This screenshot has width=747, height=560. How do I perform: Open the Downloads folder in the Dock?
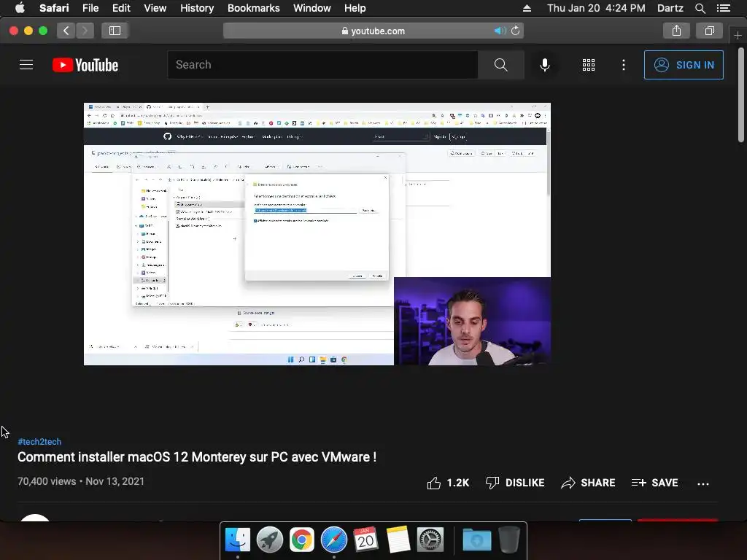click(476, 540)
